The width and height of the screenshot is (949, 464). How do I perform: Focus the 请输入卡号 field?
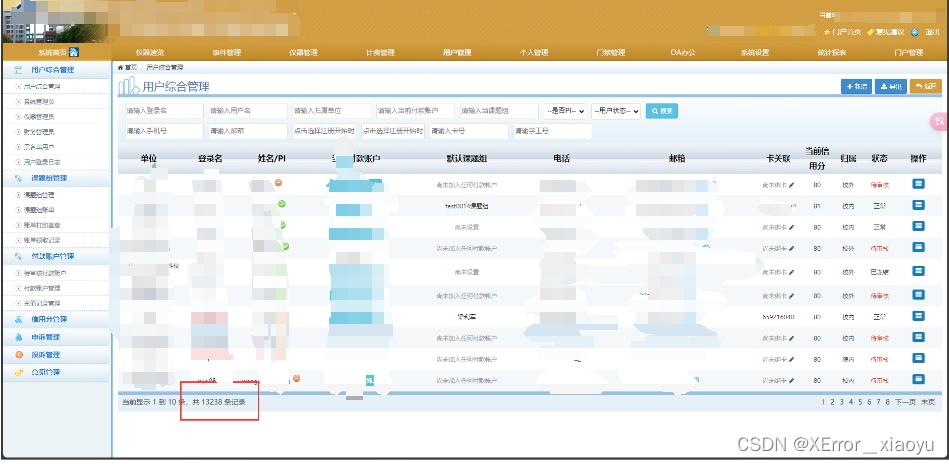click(x=469, y=131)
